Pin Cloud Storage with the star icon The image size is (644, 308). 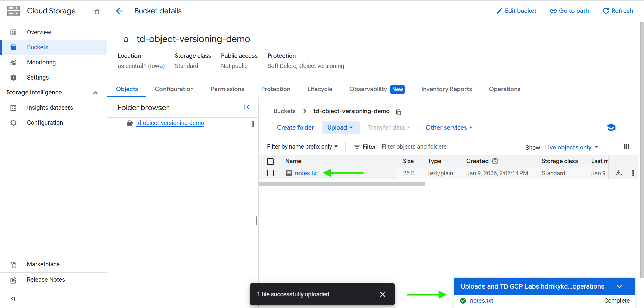[x=97, y=11]
